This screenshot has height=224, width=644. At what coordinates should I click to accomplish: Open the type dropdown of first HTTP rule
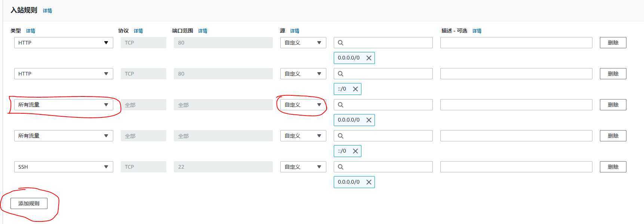[x=64, y=43]
